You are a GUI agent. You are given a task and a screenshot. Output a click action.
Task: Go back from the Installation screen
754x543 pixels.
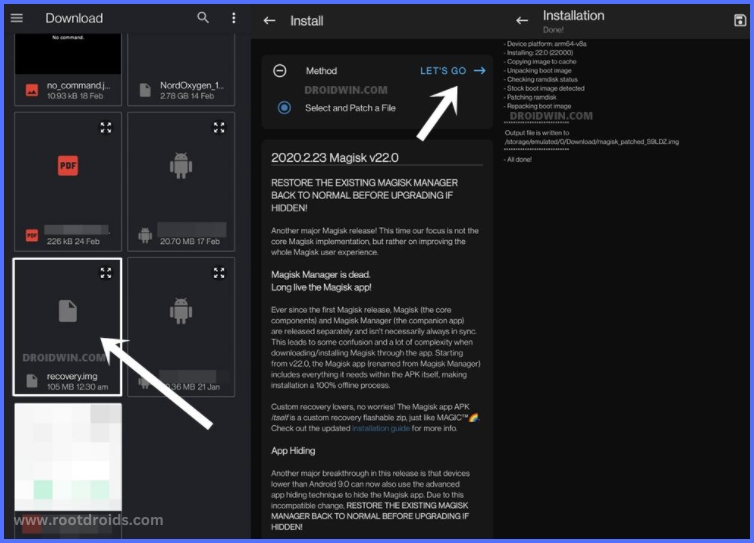click(522, 21)
